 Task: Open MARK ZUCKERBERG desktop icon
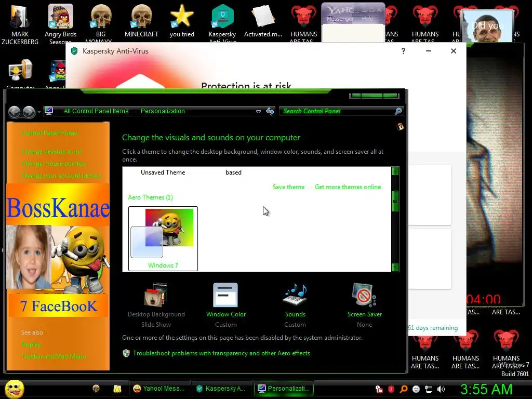pos(20,24)
